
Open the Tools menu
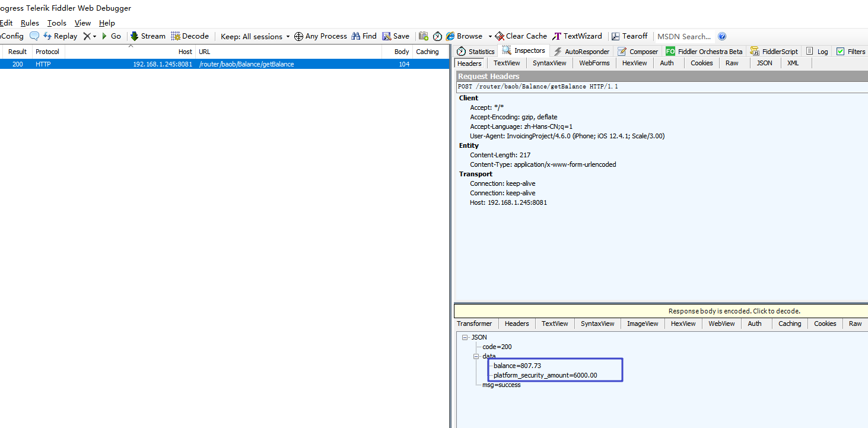coord(57,23)
